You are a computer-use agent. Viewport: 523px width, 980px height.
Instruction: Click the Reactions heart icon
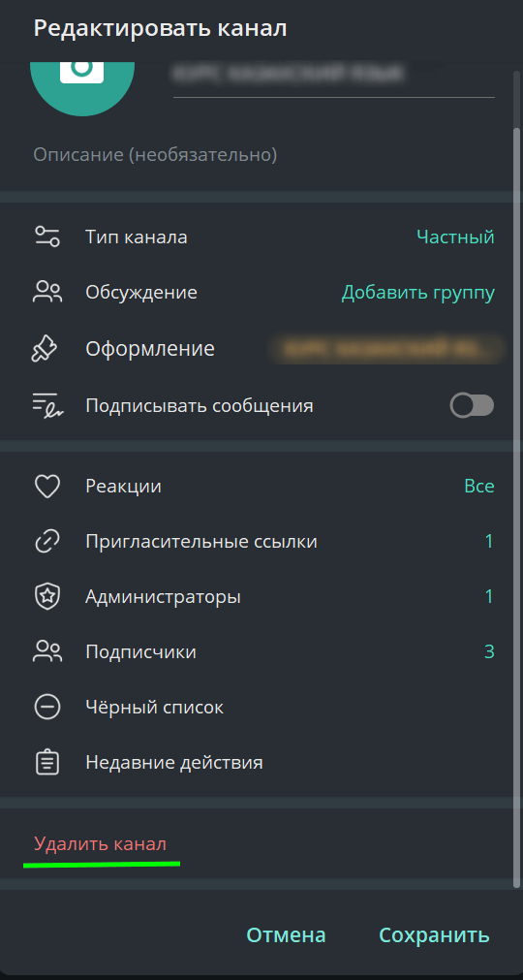click(47, 487)
